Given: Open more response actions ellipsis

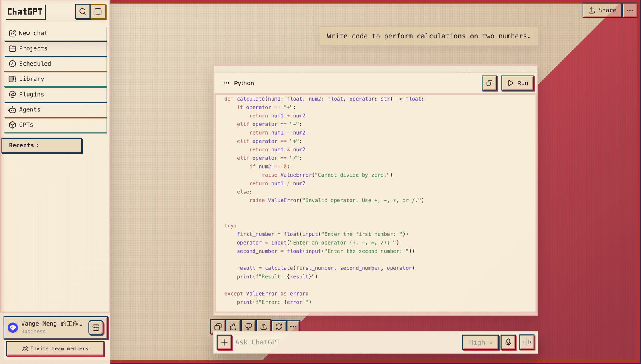Looking at the screenshot, I should pyautogui.click(x=293, y=326).
